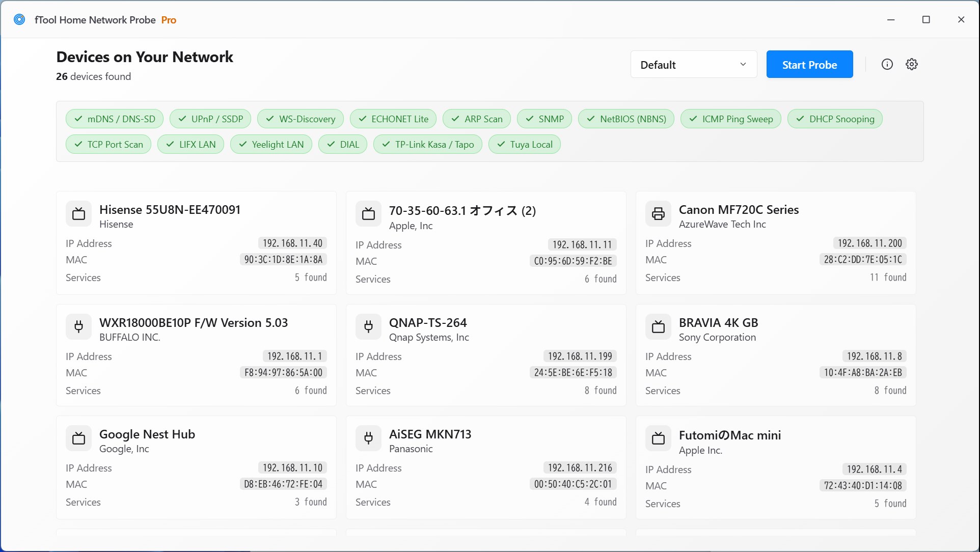This screenshot has width=980, height=552.
Task: Select the IP address 192.168.11.8
Action: point(875,356)
